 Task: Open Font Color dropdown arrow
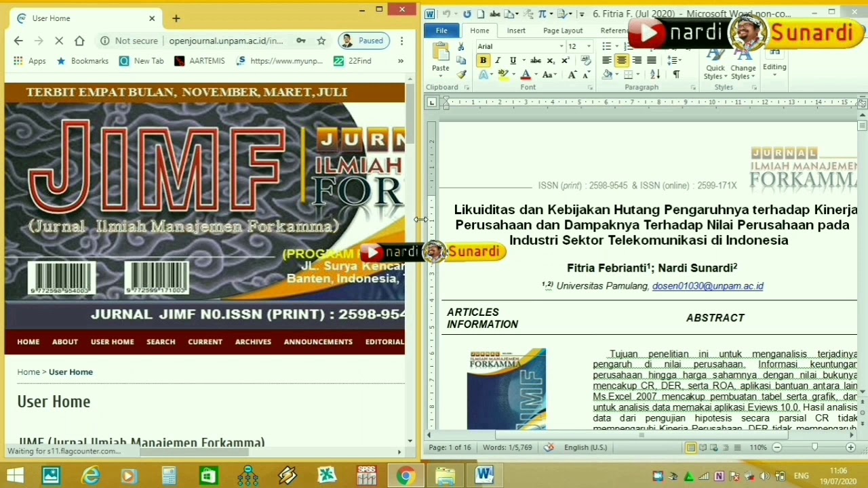(x=536, y=75)
